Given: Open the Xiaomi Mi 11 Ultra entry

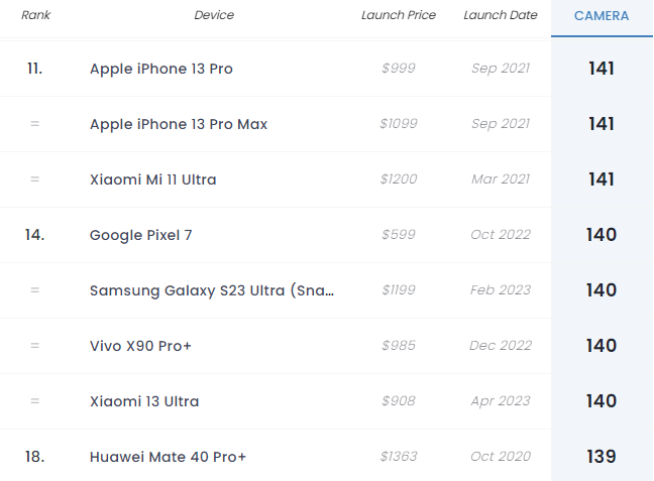Looking at the screenshot, I should pyautogui.click(x=153, y=180).
